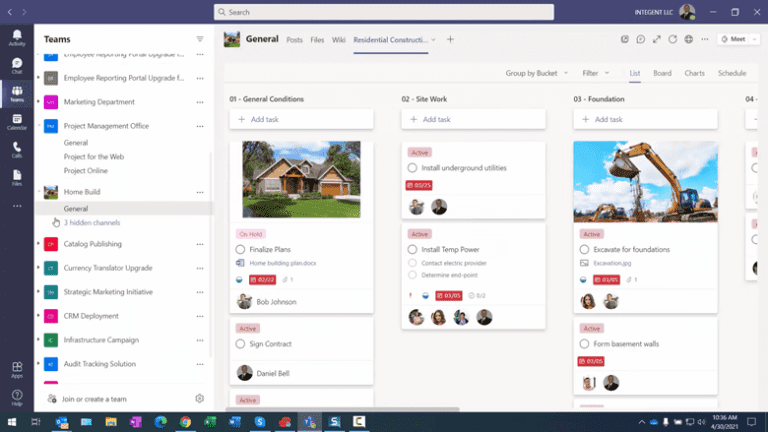
Task: Open more options ellipsis in tab header
Action: point(704,39)
